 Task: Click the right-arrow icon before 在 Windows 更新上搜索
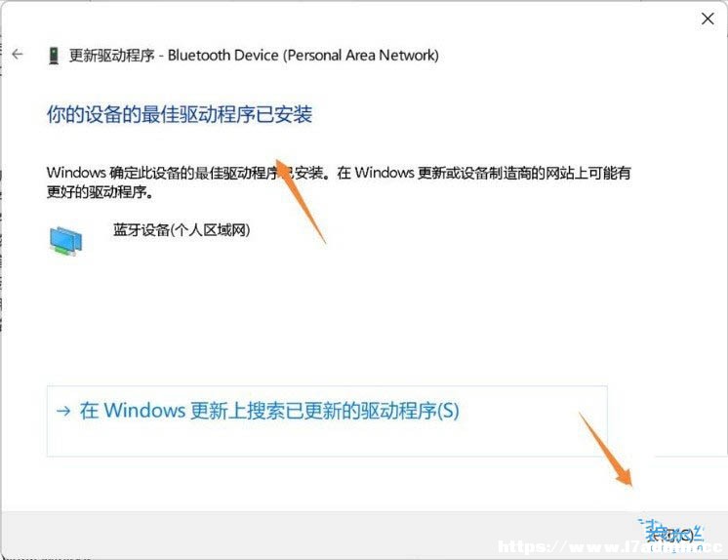coord(63,411)
